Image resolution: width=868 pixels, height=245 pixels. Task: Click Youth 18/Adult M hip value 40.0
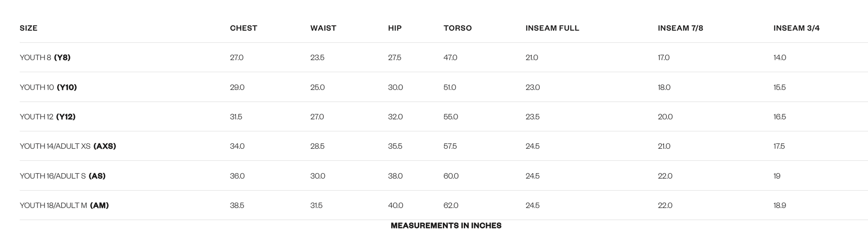click(x=396, y=205)
